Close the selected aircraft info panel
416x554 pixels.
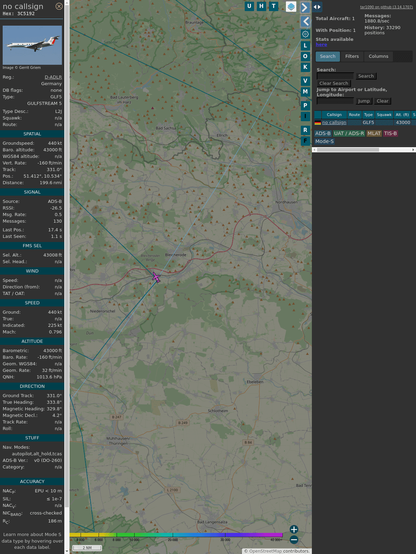pyautogui.click(x=59, y=6)
